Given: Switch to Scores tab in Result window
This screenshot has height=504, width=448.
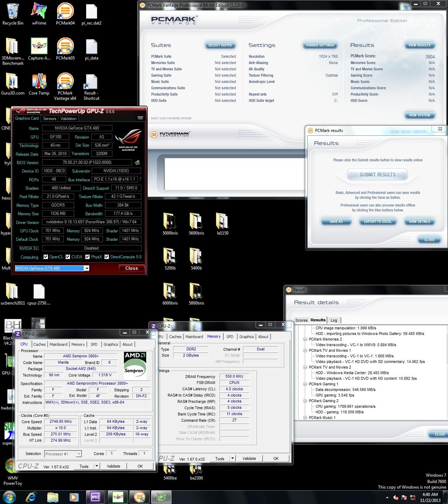Looking at the screenshot, I should (301, 320).
